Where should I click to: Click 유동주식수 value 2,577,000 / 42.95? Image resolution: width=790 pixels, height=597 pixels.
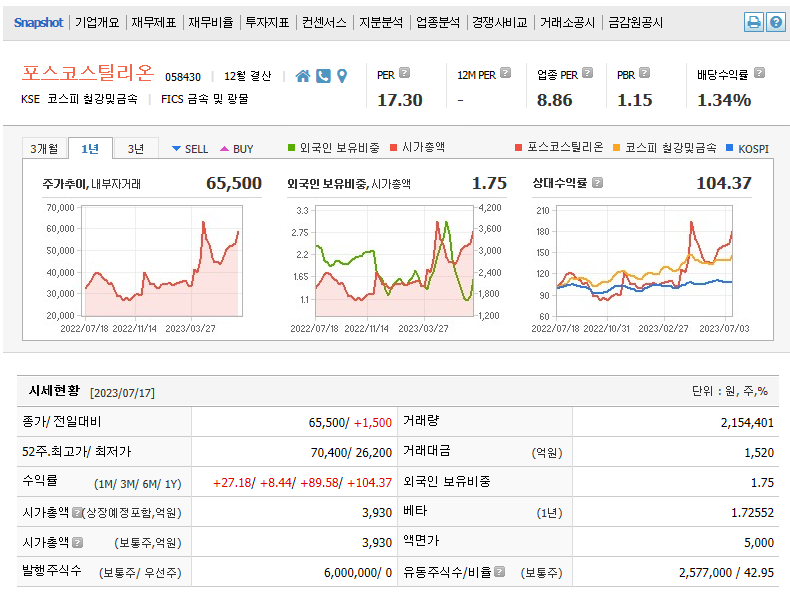(727, 573)
